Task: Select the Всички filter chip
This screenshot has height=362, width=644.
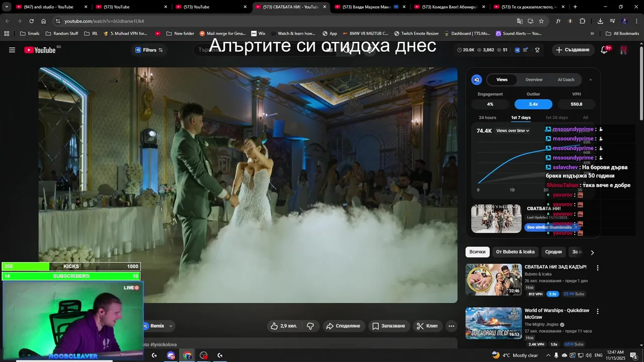Action: click(477, 252)
